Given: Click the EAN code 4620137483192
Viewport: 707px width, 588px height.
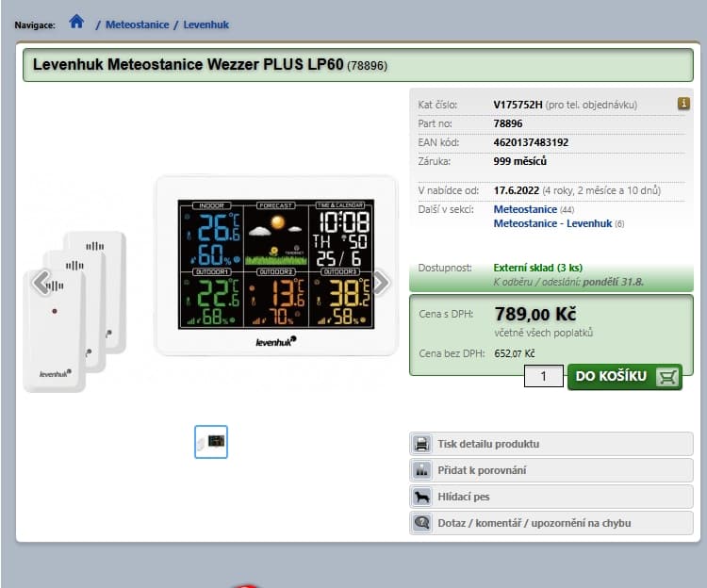Looking at the screenshot, I should tap(531, 142).
